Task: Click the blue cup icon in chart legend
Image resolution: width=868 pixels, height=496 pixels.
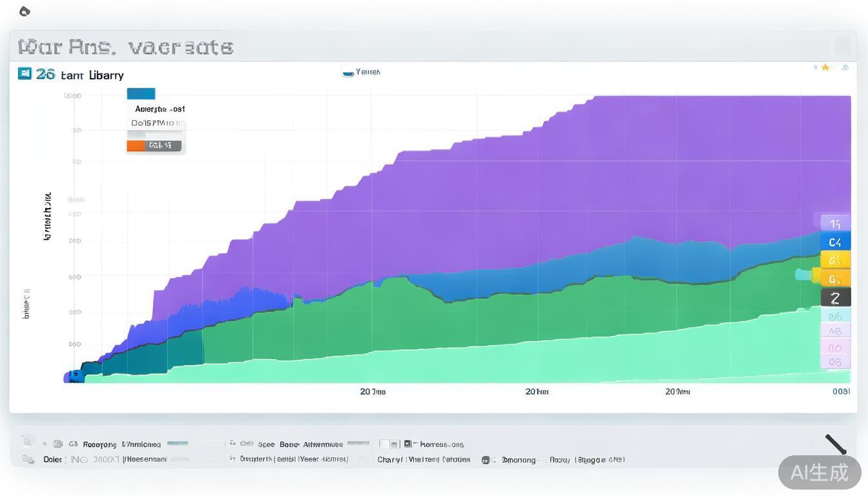Action: (347, 72)
